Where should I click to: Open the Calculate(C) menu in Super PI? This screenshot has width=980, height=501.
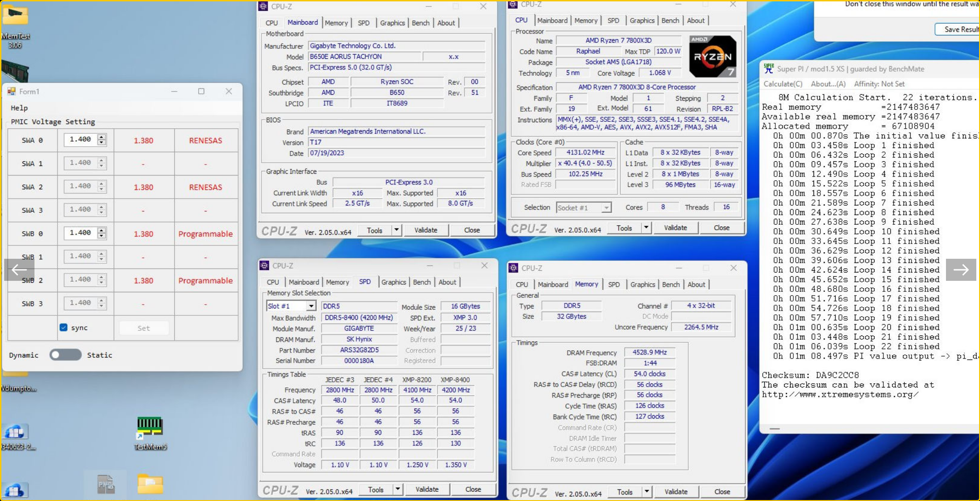pyautogui.click(x=783, y=84)
